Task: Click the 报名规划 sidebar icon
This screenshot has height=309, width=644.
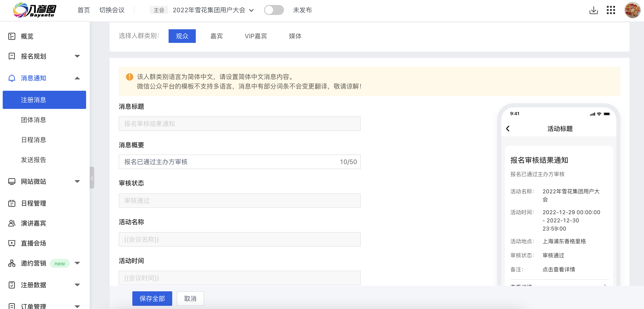Action: (12, 56)
